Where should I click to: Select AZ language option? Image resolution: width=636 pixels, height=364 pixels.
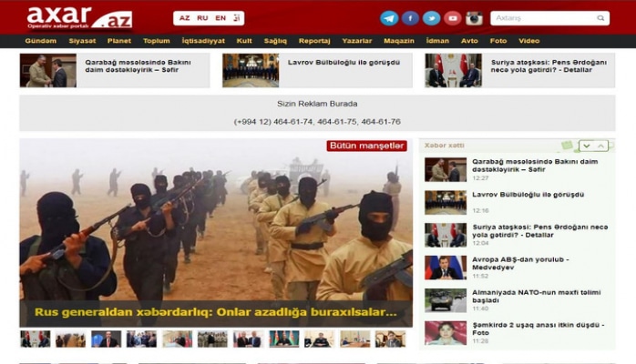point(185,18)
